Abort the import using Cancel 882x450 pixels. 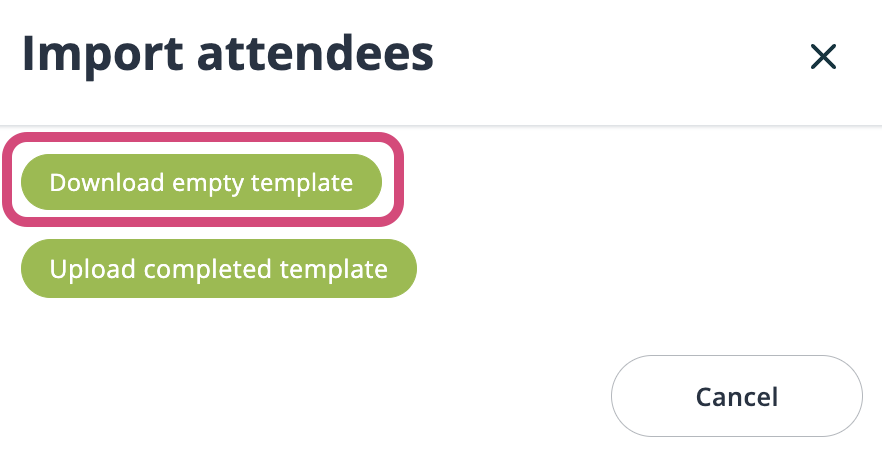click(736, 396)
